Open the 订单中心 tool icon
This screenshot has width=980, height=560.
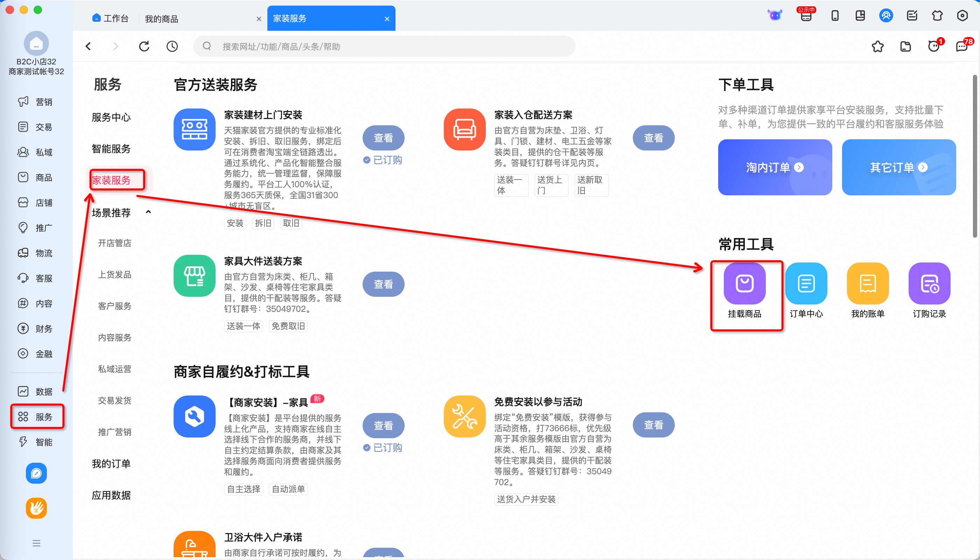[x=806, y=283]
